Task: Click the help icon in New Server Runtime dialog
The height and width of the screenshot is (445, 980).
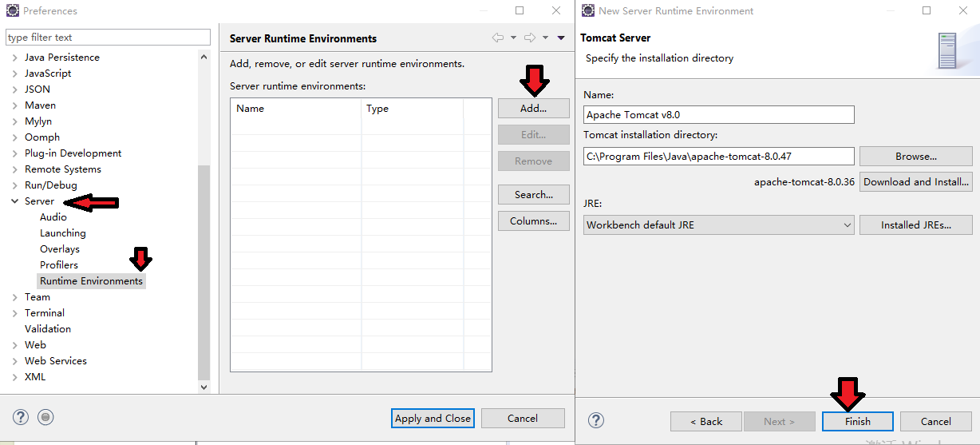Action: point(596,420)
